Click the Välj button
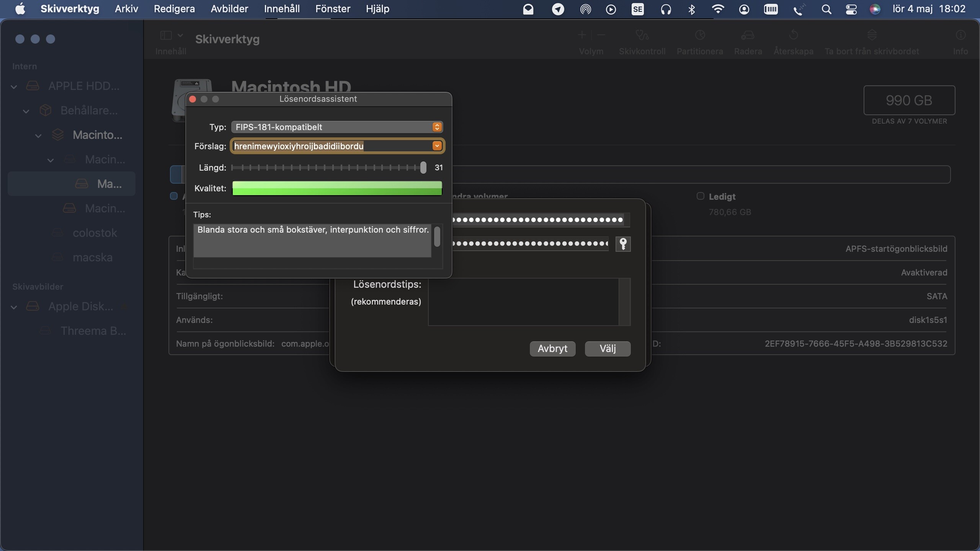Image resolution: width=980 pixels, height=551 pixels. (x=608, y=349)
